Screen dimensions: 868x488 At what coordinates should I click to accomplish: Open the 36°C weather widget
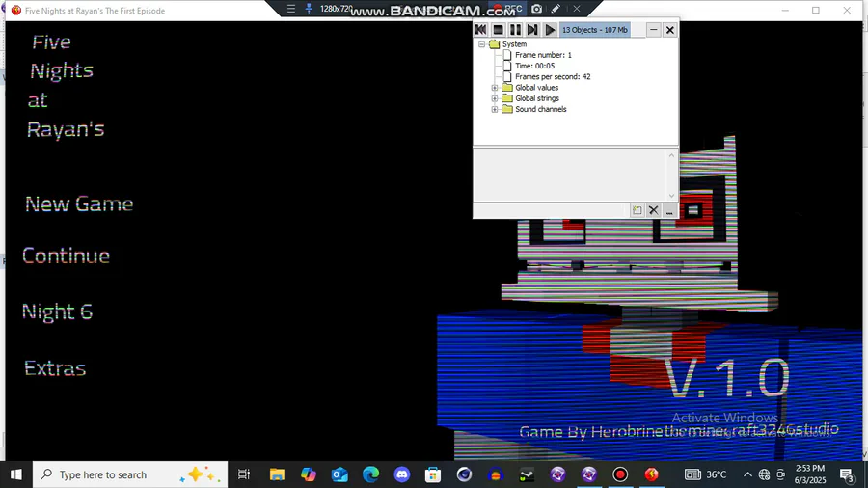706,474
